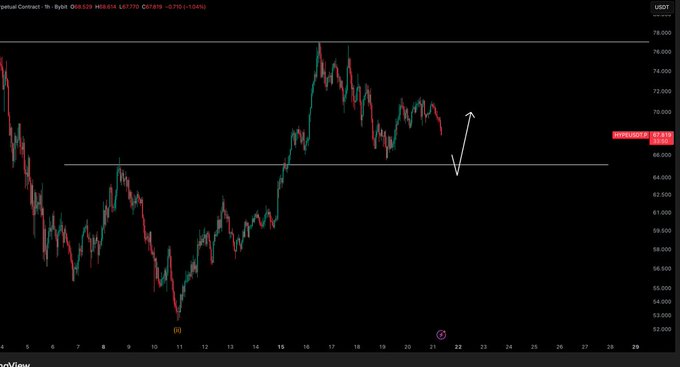Click date 24 on the time axis
680x367 pixels.
[x=509, y=347]
